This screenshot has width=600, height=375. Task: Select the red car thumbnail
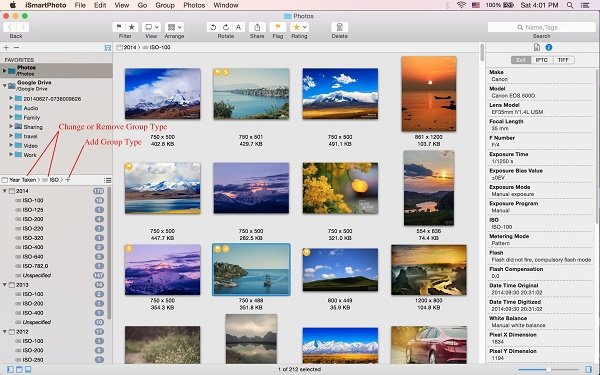[429, 345]
